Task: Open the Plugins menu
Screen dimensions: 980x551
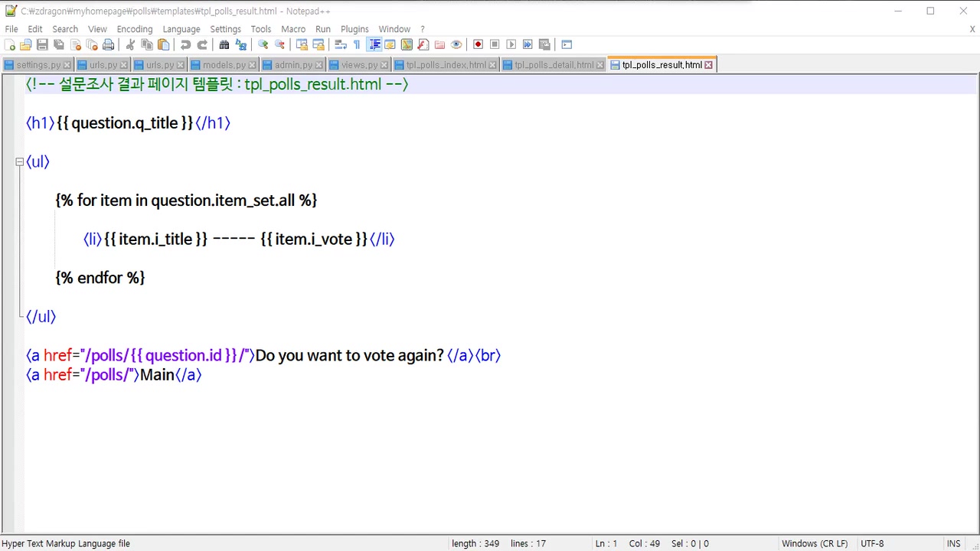Action: tap(354, 29)
